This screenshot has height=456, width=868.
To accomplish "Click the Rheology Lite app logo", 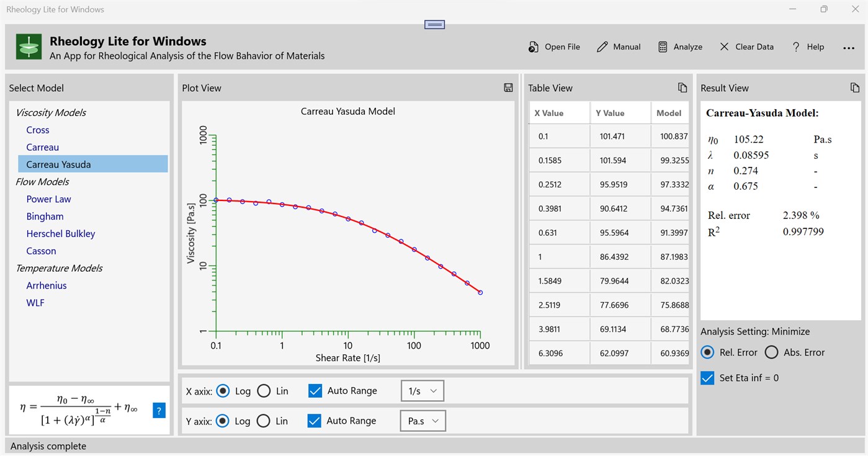I will [x=28, y=46].
